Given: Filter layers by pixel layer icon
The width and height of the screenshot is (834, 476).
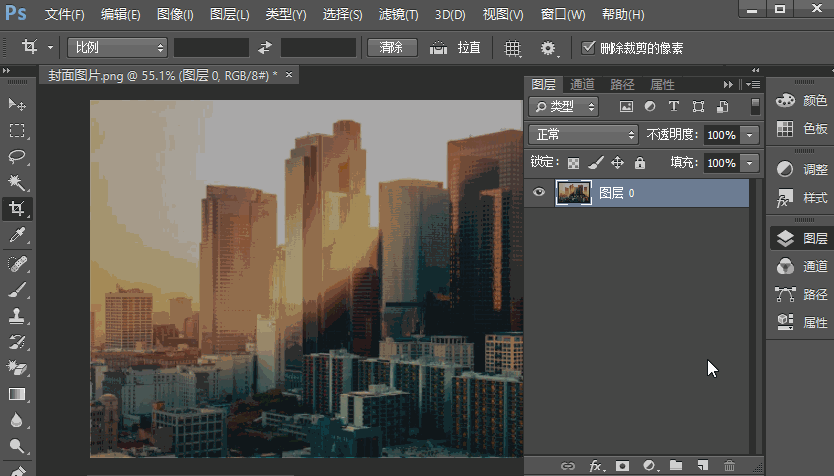Looking at the screenshot, I should click(627, 106).
